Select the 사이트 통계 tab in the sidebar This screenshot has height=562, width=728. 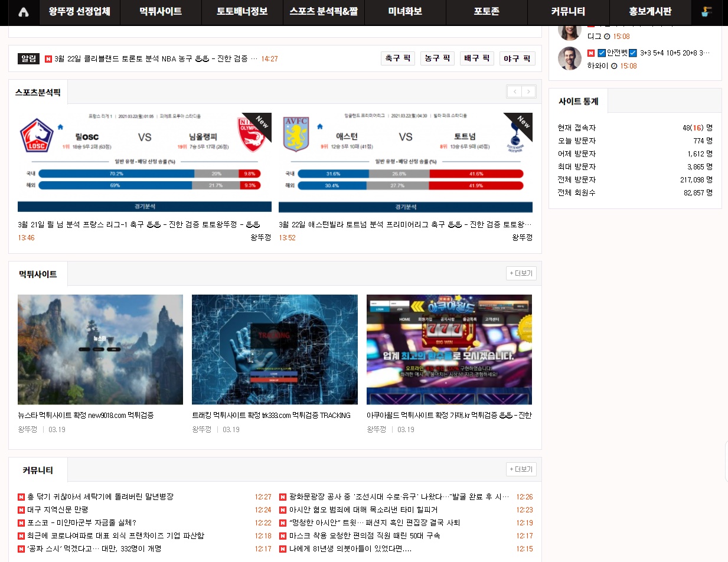tap(579, 101)
